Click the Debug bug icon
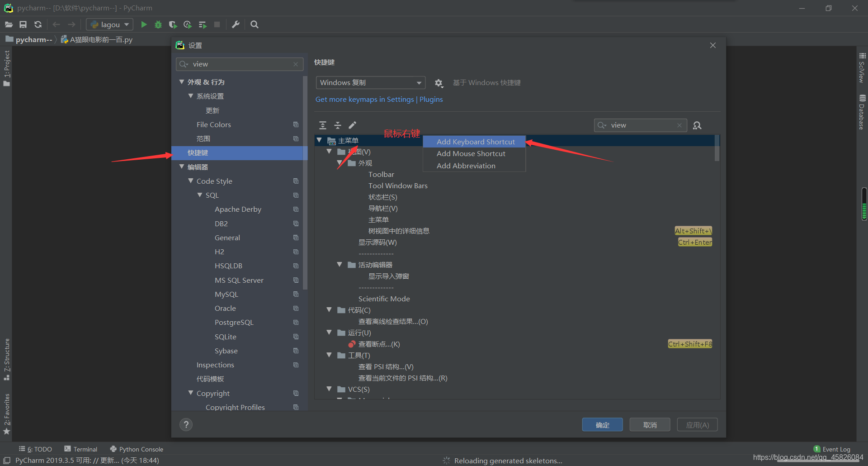This screenshot has height=466, width=868. [x=158, y=24]
